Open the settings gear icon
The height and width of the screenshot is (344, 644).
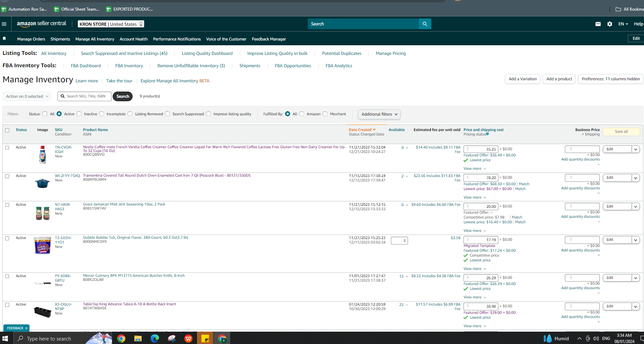[610, 24]
